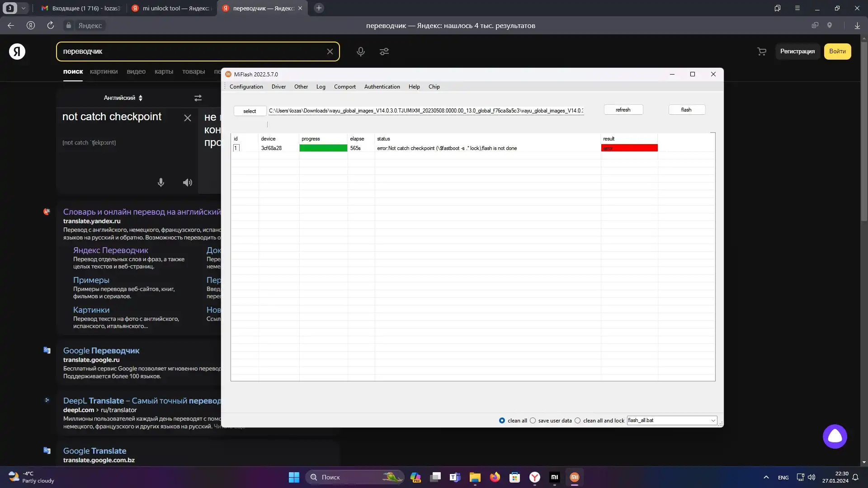
Task: Toggle checkbox for device row 1
Action: point(236,148)
